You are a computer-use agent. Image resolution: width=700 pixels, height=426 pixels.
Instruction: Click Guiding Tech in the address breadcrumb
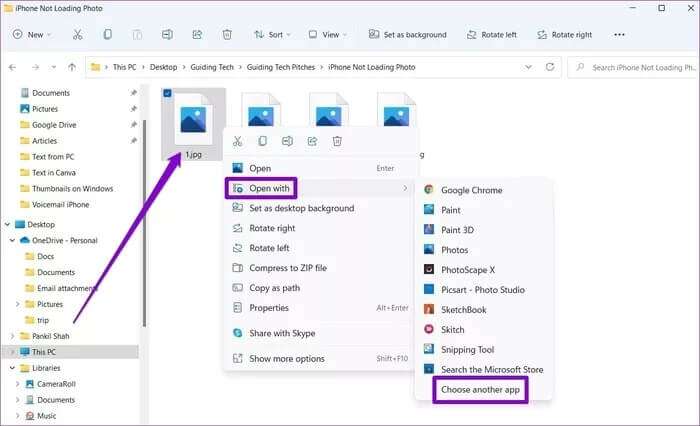[212, 67]
